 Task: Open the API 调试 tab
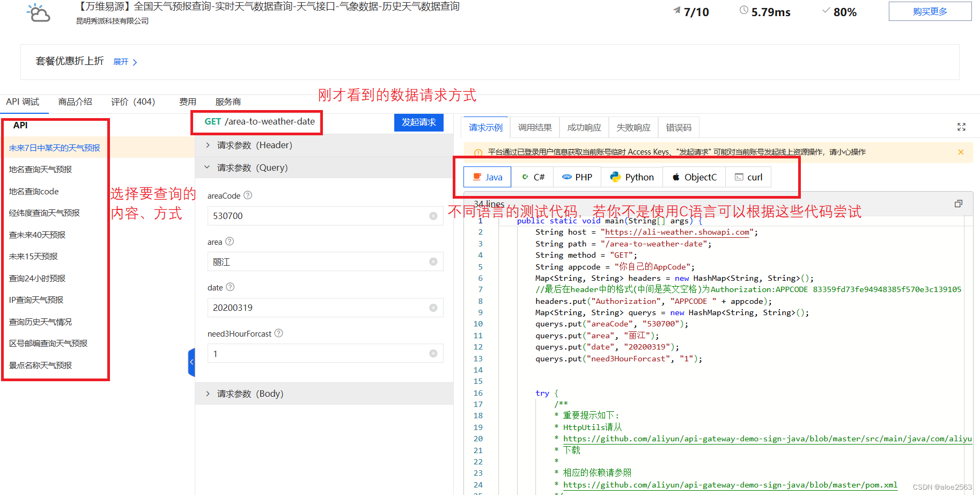(23, 102)
